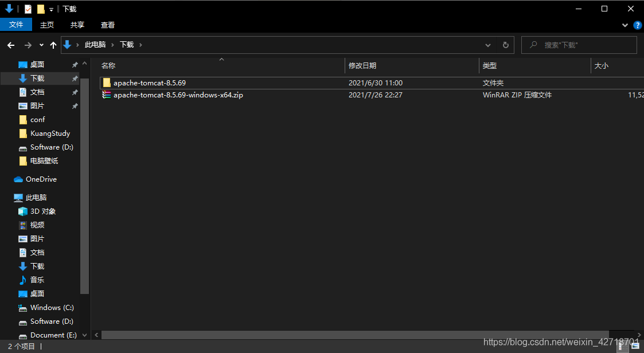Open the recent locations dropdown arrow

point(41,45)
